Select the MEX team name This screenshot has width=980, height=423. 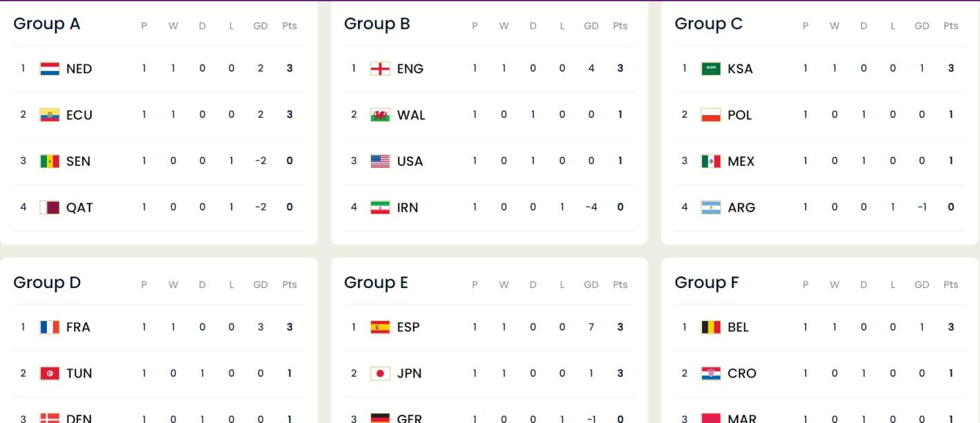tap(741, 161)
